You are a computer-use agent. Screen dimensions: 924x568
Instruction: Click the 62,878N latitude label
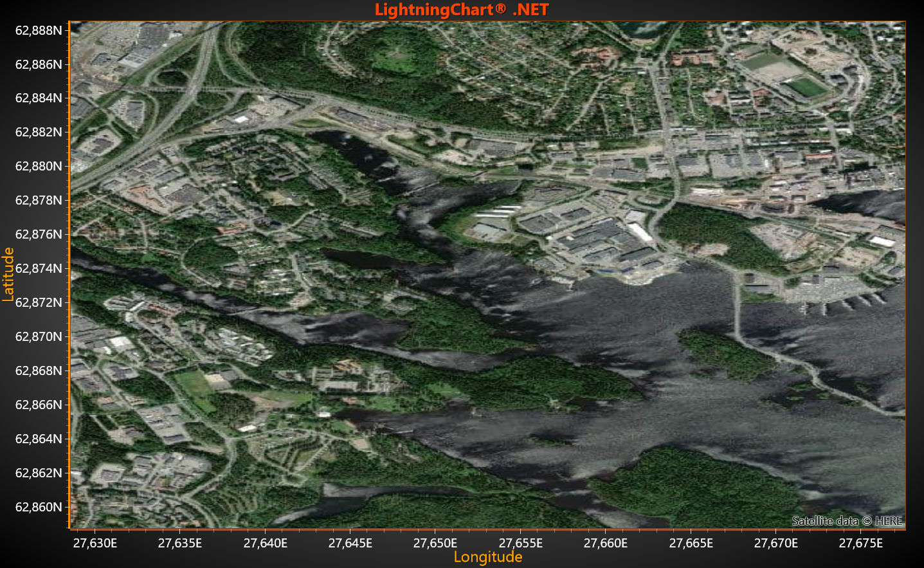(x=39, y=200)
